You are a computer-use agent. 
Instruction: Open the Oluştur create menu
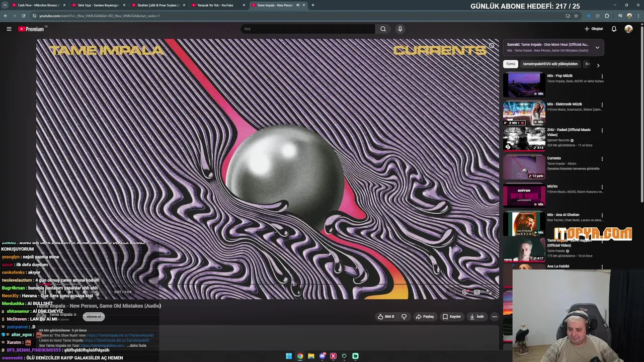pos(594,29)
